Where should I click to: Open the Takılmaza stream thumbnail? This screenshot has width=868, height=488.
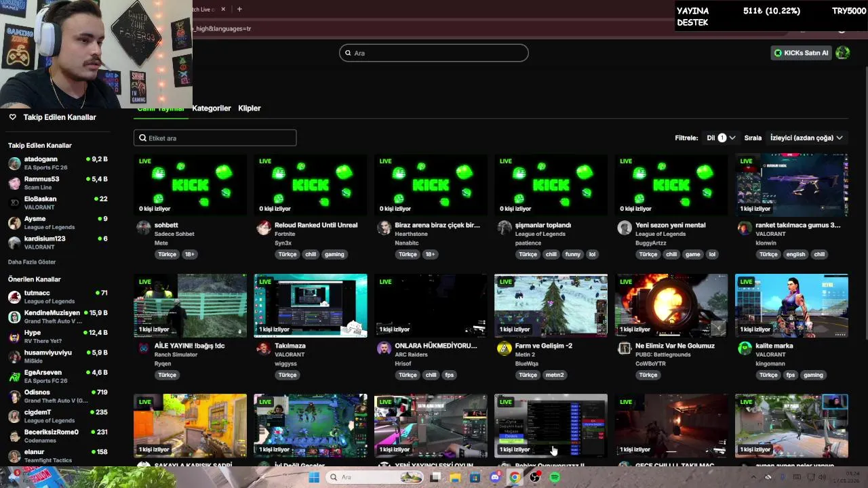point(311,306)
